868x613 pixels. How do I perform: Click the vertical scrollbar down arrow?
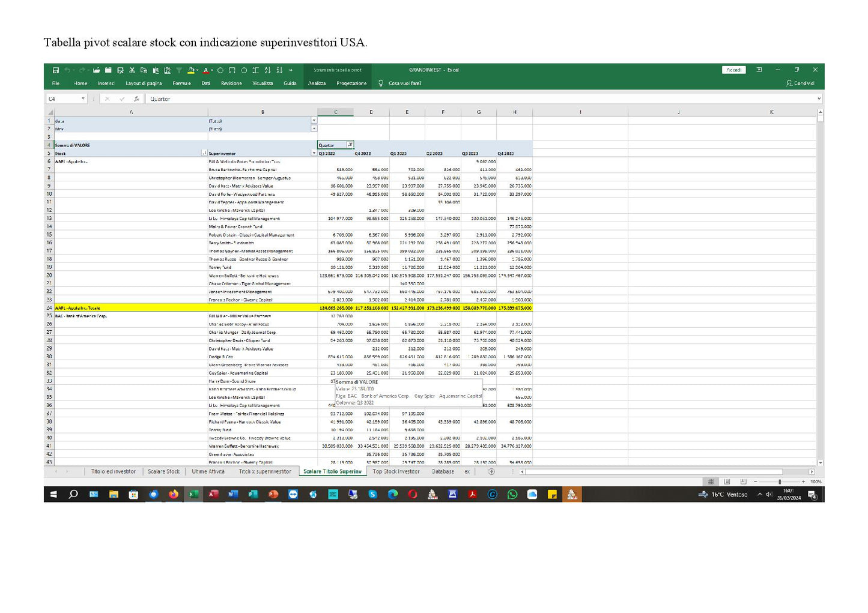pos(820,463)
